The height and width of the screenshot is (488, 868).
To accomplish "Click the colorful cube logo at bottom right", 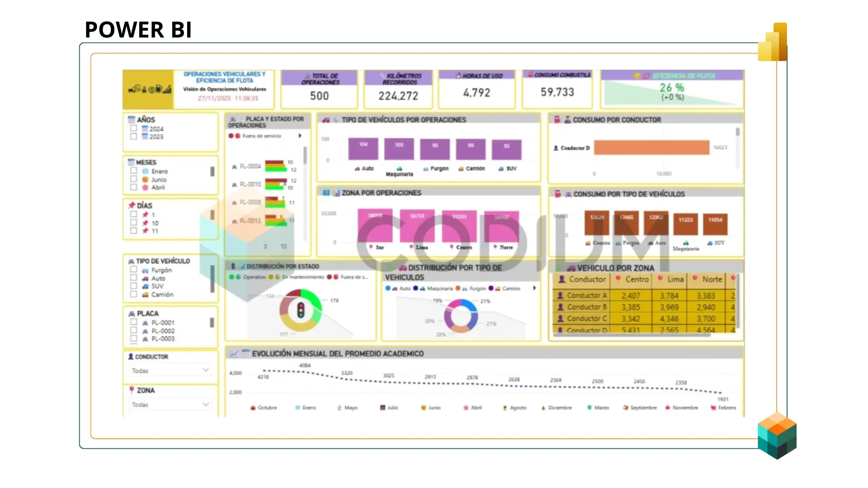I will coord(777,436).
